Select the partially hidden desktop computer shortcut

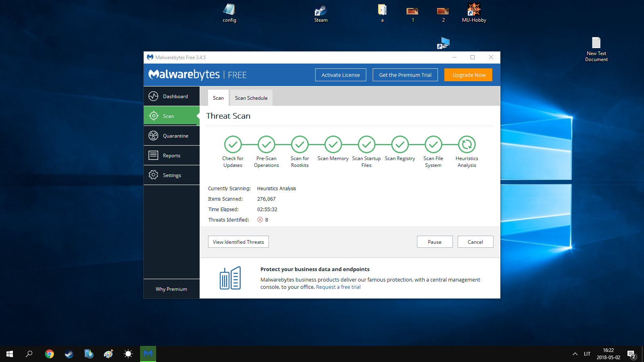point(443,43)
